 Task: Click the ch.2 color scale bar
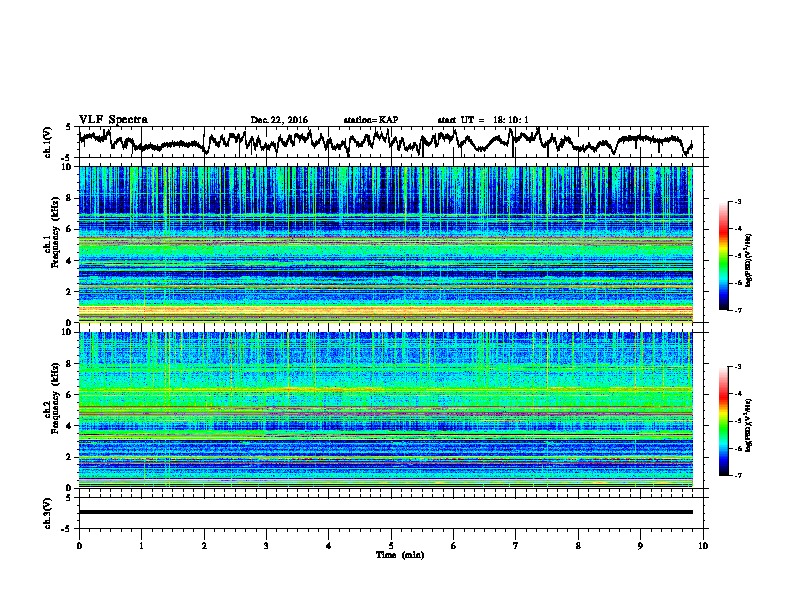point(723,421)
